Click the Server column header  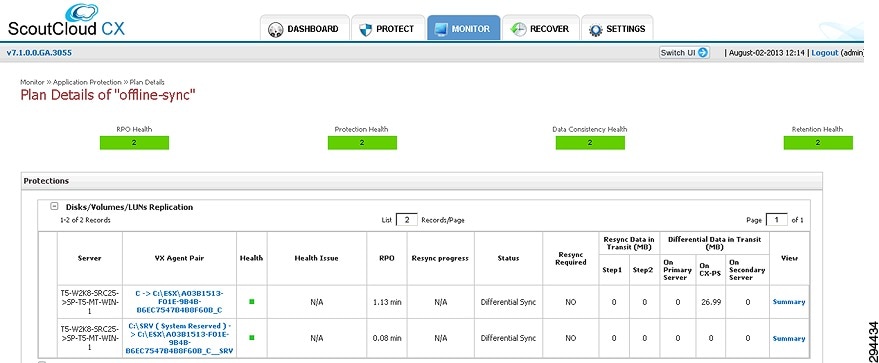click(x=90, y=258)
